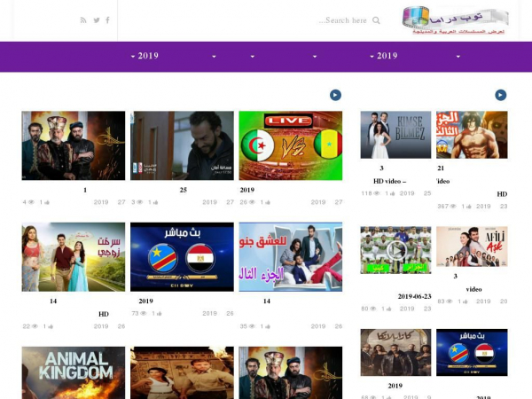Click eye icon showing 118 views
532x399 pixels.
[x=376, y=193]
